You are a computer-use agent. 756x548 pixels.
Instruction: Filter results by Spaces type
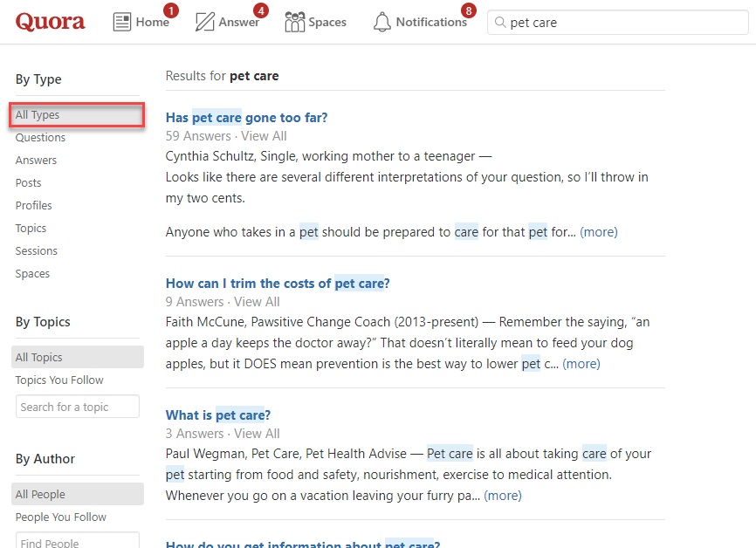click(x=33, y=273)
